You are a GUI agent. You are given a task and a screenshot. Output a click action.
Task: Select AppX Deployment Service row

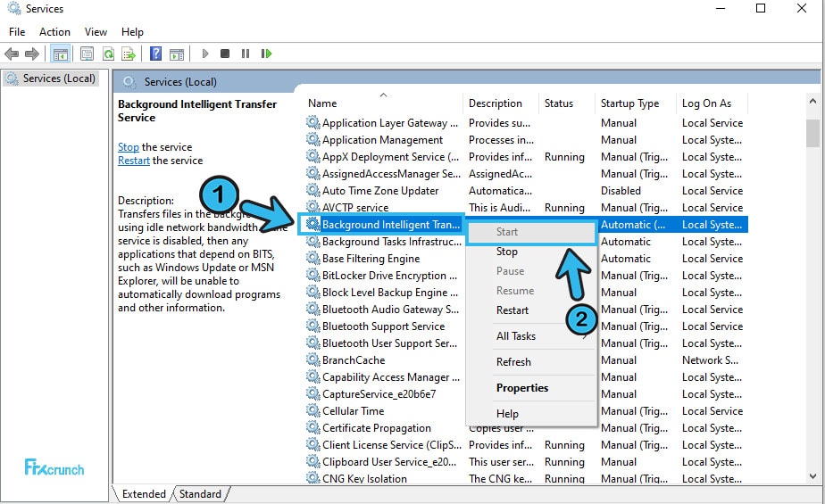click(525, 157)
